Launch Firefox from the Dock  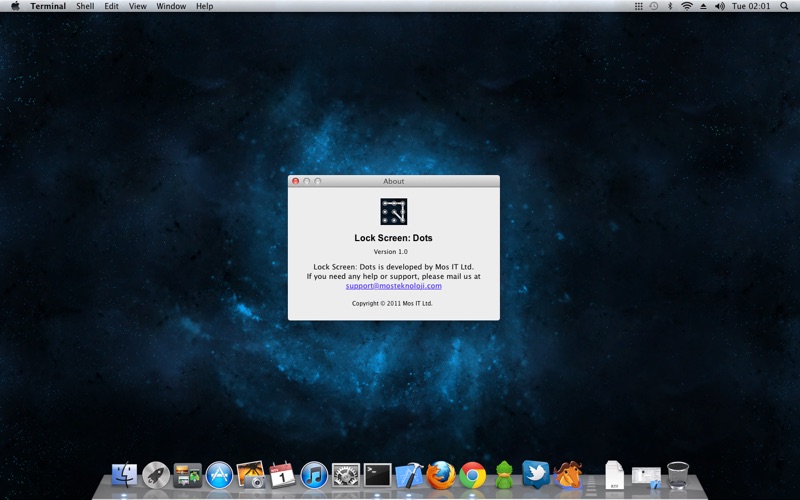441,475
